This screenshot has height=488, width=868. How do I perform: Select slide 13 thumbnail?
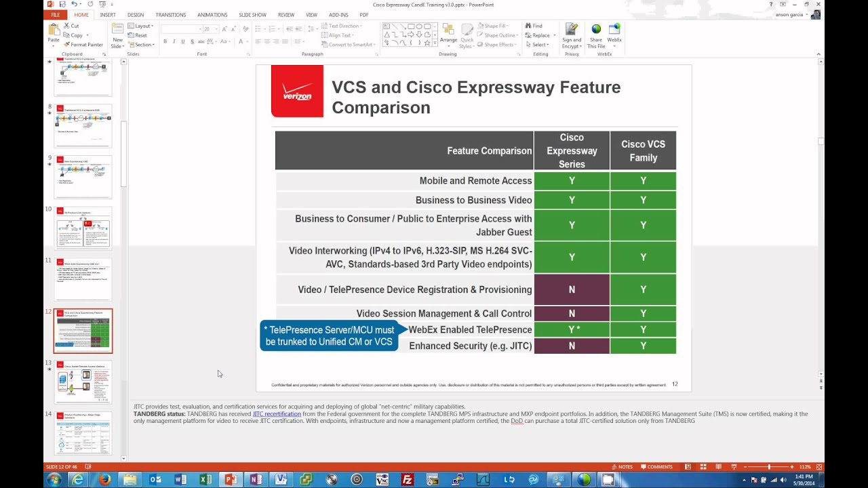click(83, 382)
